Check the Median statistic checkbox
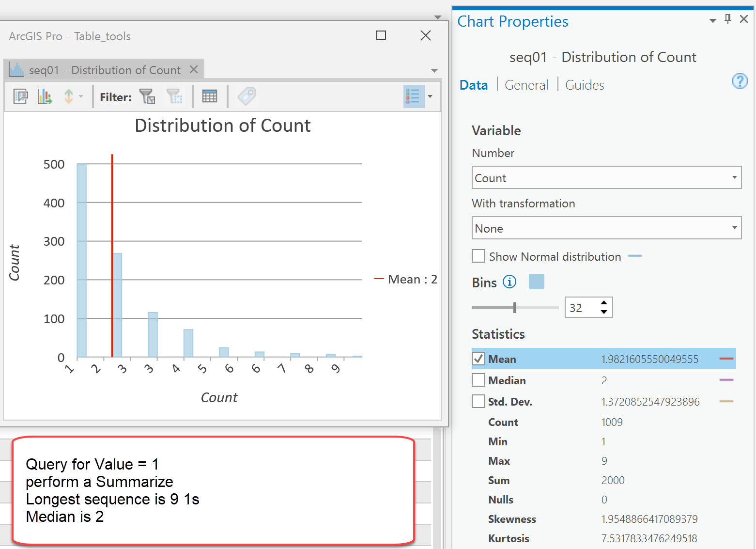 pos(478,380)
